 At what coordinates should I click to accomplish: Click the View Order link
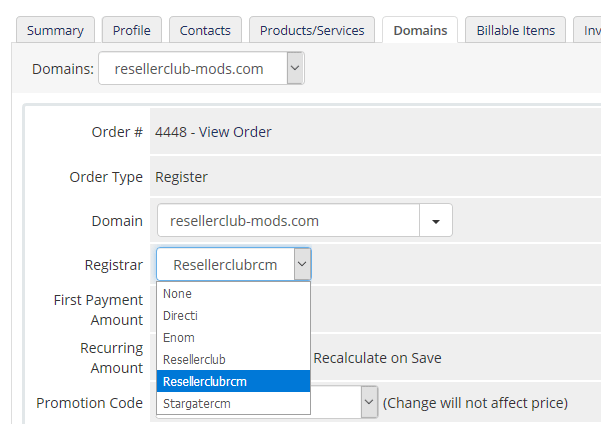pos(235,132)
